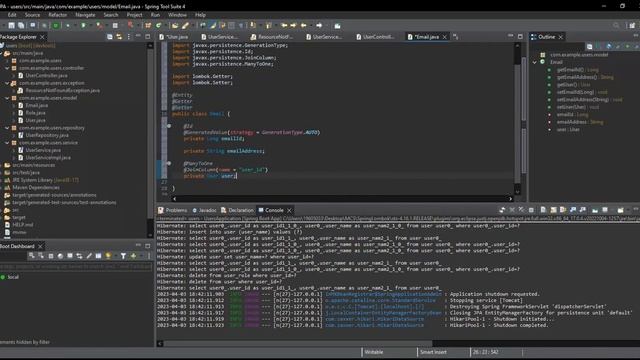The image size is (640, 360).
Task: Click Stop icon in Boot Dashboard toolbar
Action: pyautogui.click(x=51, y=256)
